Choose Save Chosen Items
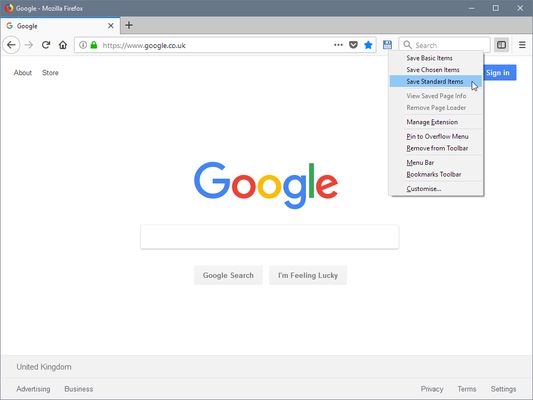 click(436, 70)
